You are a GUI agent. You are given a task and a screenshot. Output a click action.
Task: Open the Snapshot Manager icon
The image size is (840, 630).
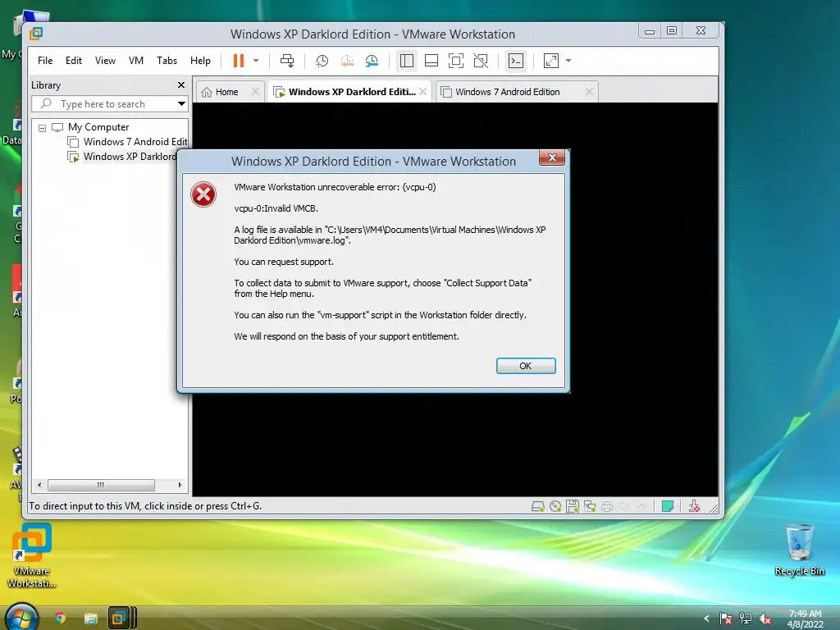(x=372, y=61)
